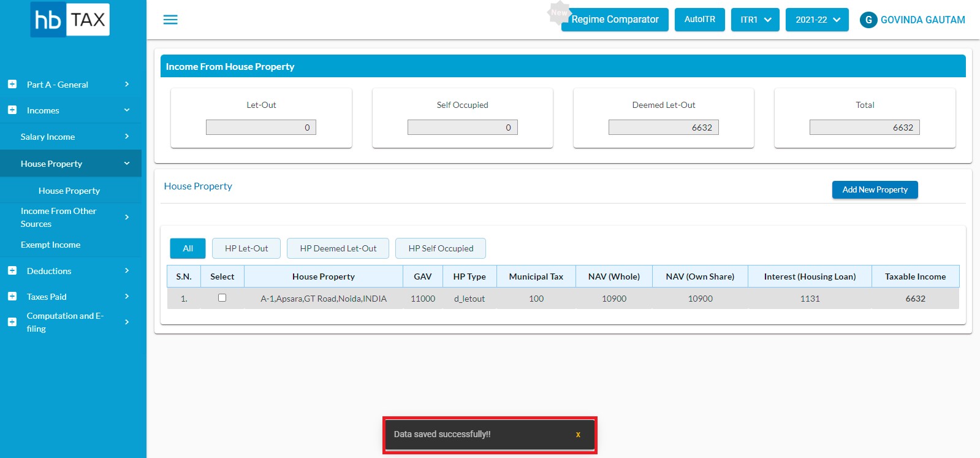Click the Total amount field
This screenshot has width=980, height=458.
tap(865, 127)
